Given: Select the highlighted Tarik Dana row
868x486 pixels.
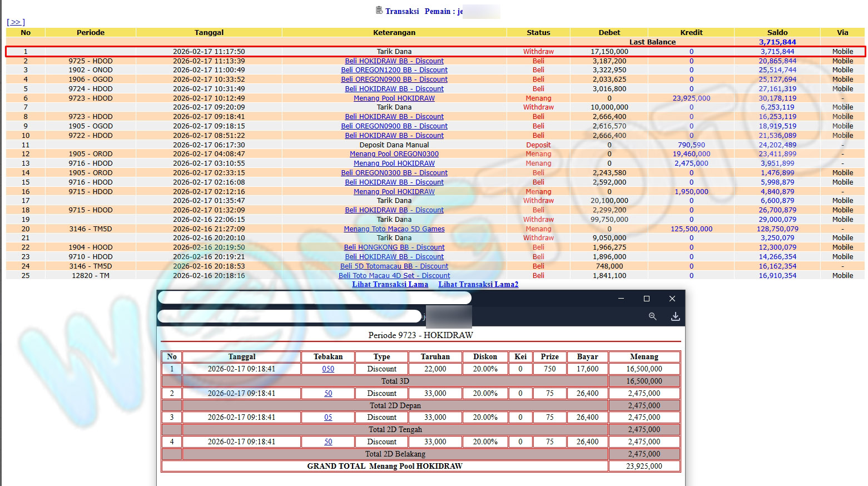Looking at the screenshot, I should [394, 52].
